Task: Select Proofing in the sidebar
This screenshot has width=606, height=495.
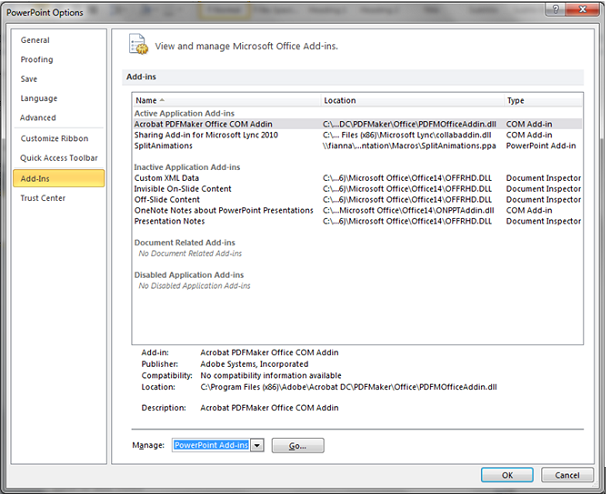Action: [38, 59]
